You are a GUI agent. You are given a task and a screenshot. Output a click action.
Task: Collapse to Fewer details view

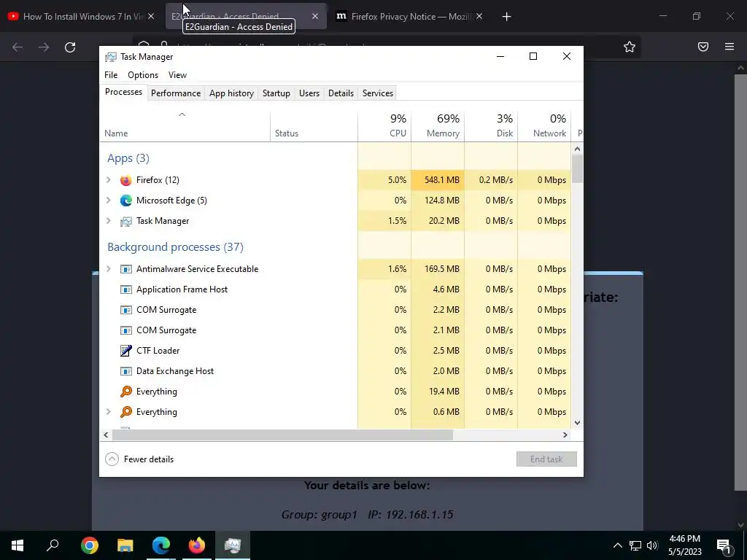pyautogui.click(x=139, y=459)
